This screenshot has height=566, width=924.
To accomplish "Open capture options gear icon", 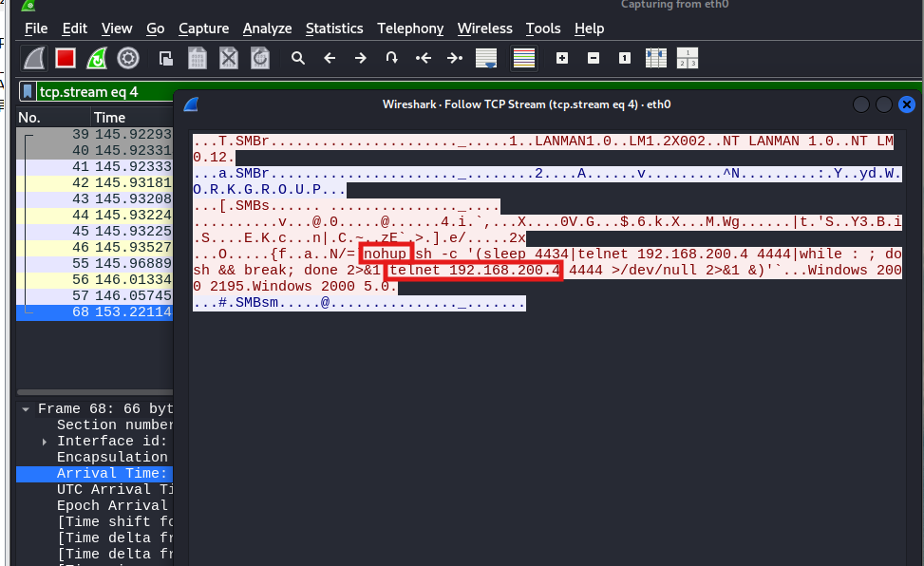I will tap(128, 58).
